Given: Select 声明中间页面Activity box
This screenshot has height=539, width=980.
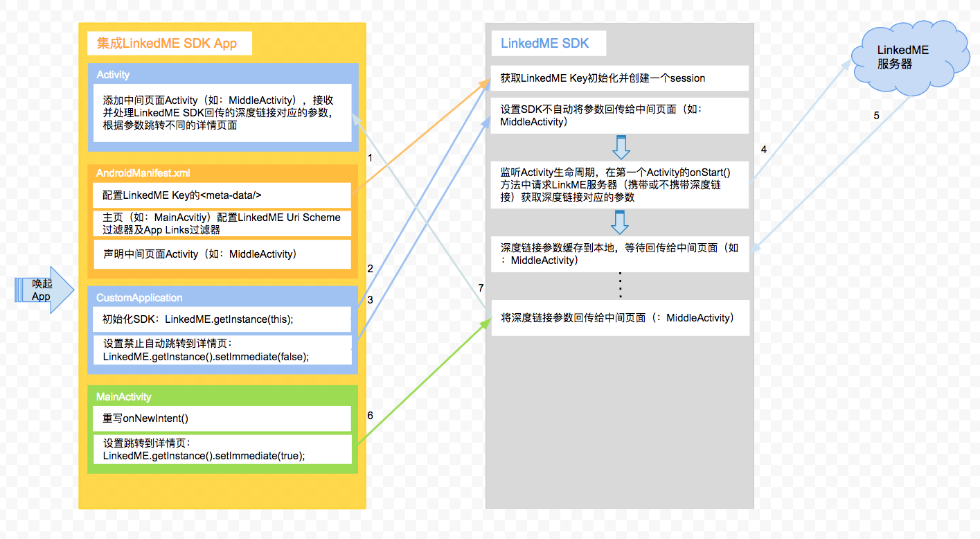Looking at the screenshot, I should (x=222, y=254).
